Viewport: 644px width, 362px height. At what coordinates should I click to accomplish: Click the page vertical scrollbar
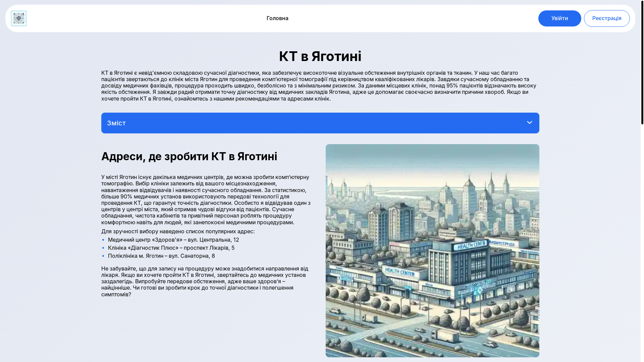(x=642, y=62)
